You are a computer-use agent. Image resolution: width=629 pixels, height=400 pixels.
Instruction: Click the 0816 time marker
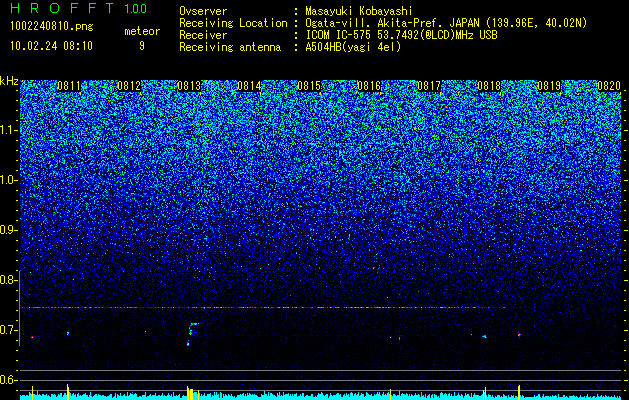coord(369,86)
